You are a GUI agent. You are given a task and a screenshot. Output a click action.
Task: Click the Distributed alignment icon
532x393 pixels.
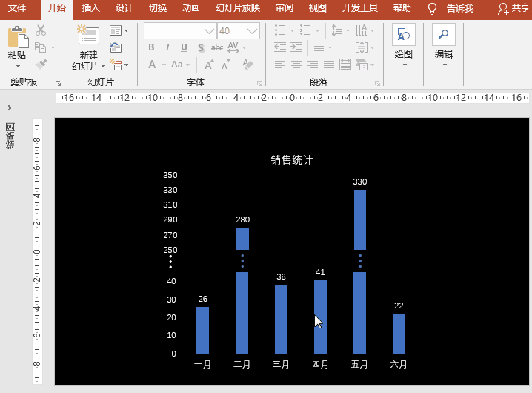pos(345,65)
